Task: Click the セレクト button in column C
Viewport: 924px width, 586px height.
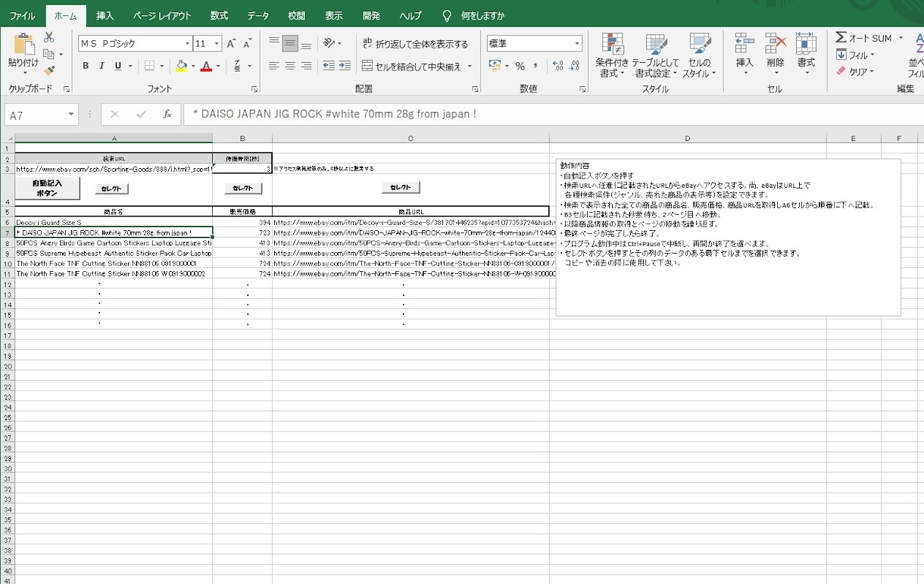Action: click(x=401, y=187)
